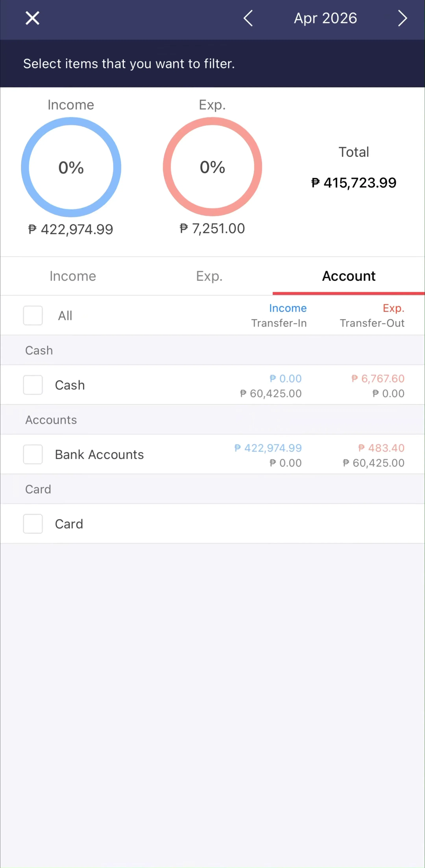Switch to the Income tab

click(73, 276)
